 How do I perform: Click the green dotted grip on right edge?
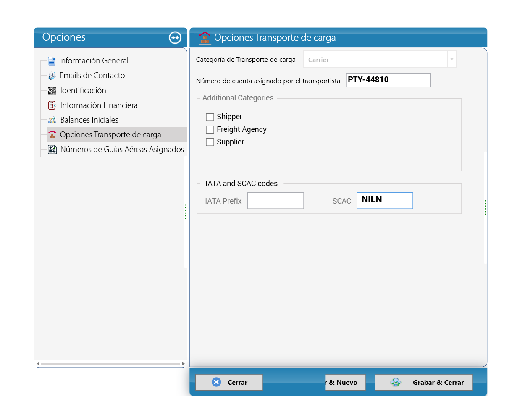coord(486,207)
